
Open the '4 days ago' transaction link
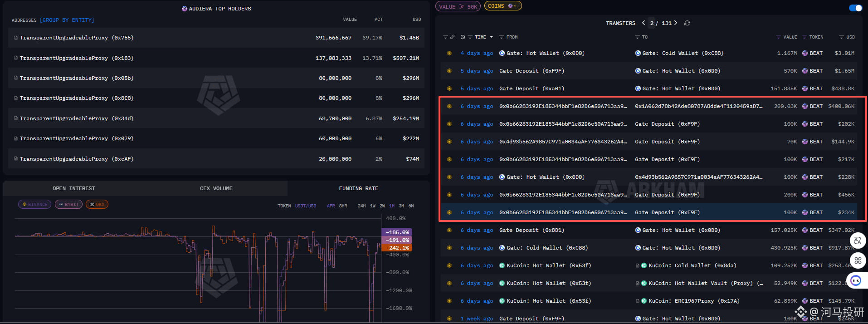477,53
